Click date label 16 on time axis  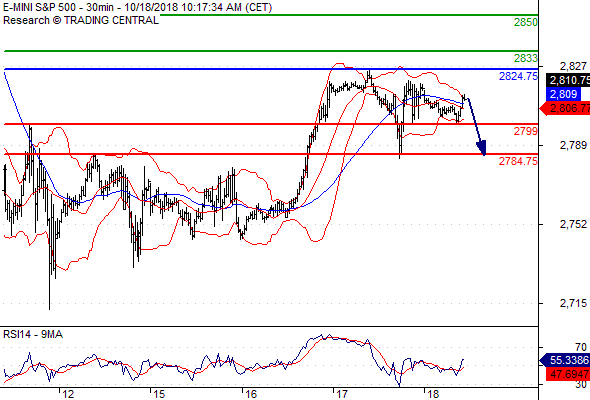pyautogui.click(x=251, y=394)
